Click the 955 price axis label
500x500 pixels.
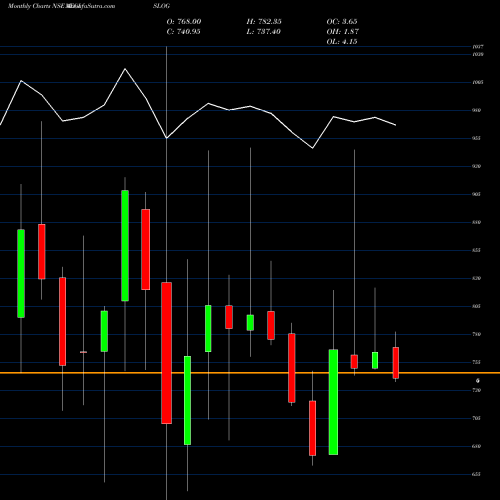pos(476,138)
